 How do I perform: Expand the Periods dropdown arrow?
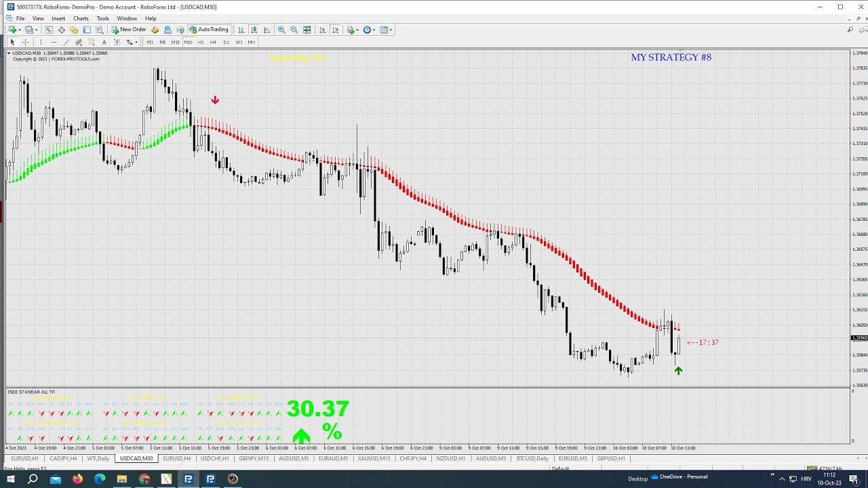coord(374,30)
